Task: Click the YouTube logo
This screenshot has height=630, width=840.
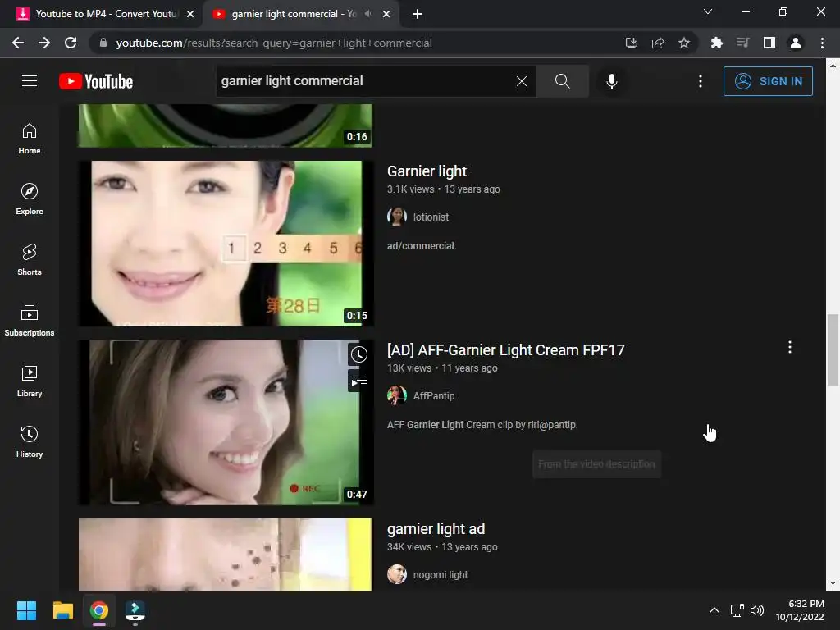Action: click(96, 81)
